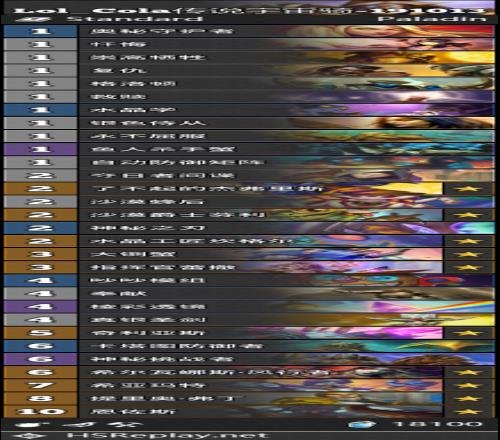500x440 pixels.
Task: Click the legendary star on 希亚玛特 row
Action: pos(468,385)
